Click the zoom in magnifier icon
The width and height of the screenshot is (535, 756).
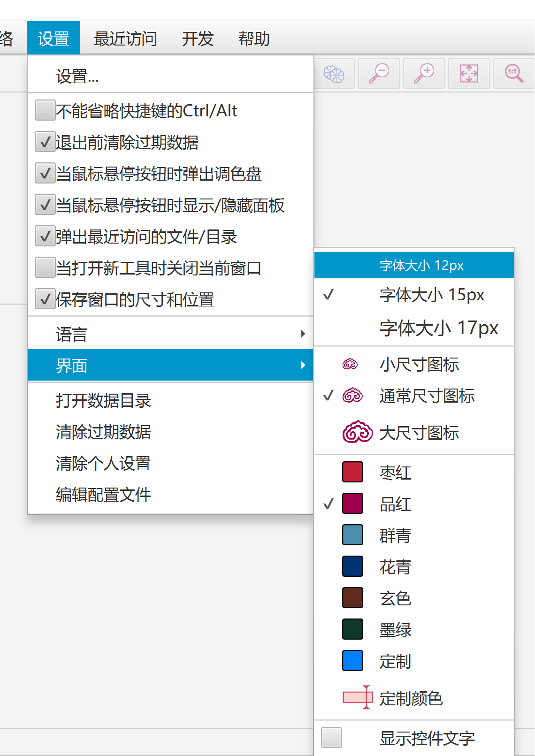click(424, 74)
